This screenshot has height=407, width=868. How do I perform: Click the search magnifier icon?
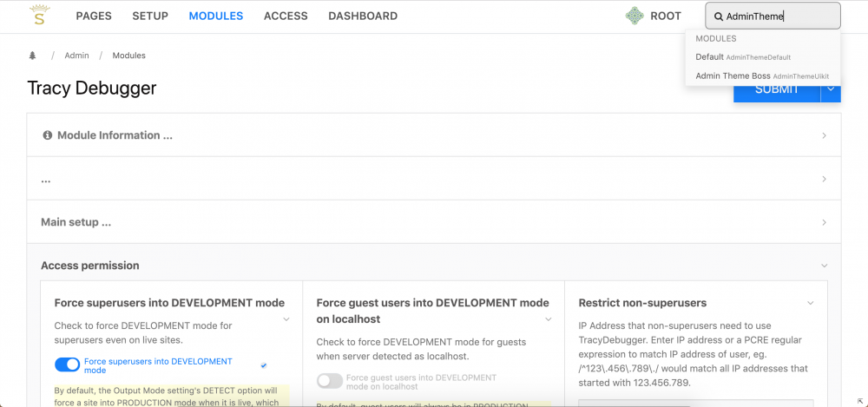point(719,16)
